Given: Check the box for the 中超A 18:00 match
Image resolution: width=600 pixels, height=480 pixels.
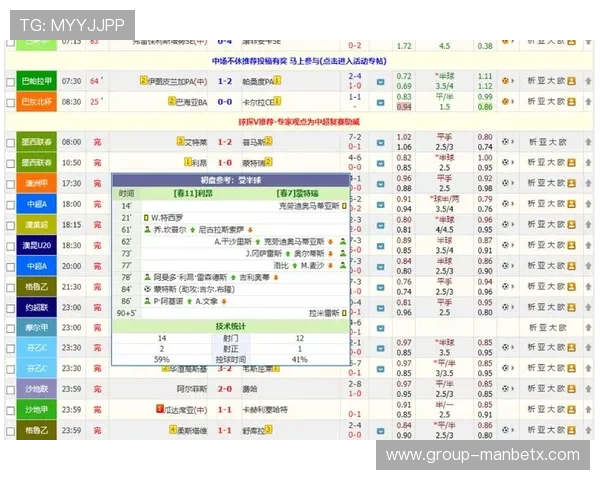Looking at the screenshot, I should pyautogui.click(x=10, y=205).
